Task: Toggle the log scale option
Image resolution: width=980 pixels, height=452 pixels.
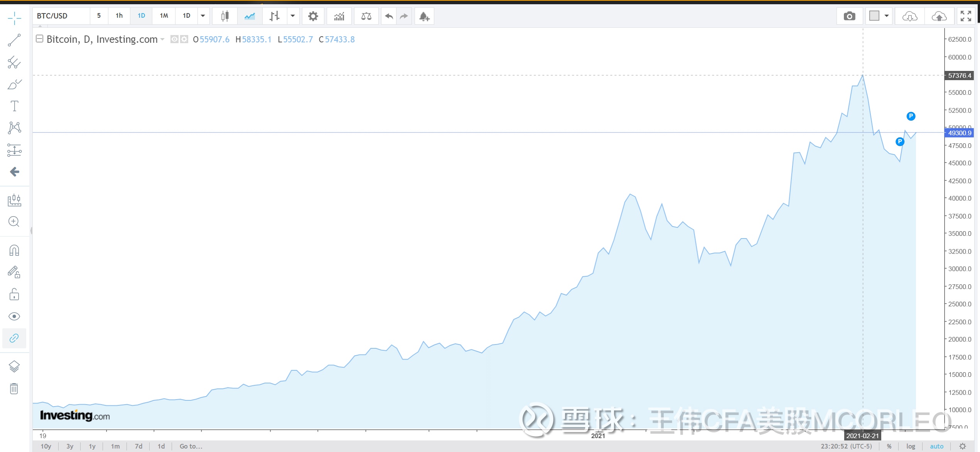Action: pyautogui.click(x=911, y=446)
